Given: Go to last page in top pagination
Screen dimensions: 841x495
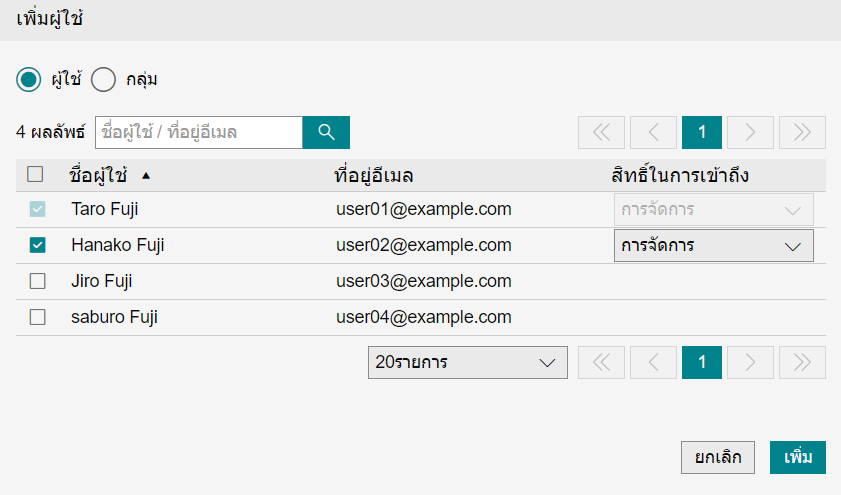Looking at the screenshot, I should tap(802, 132).
